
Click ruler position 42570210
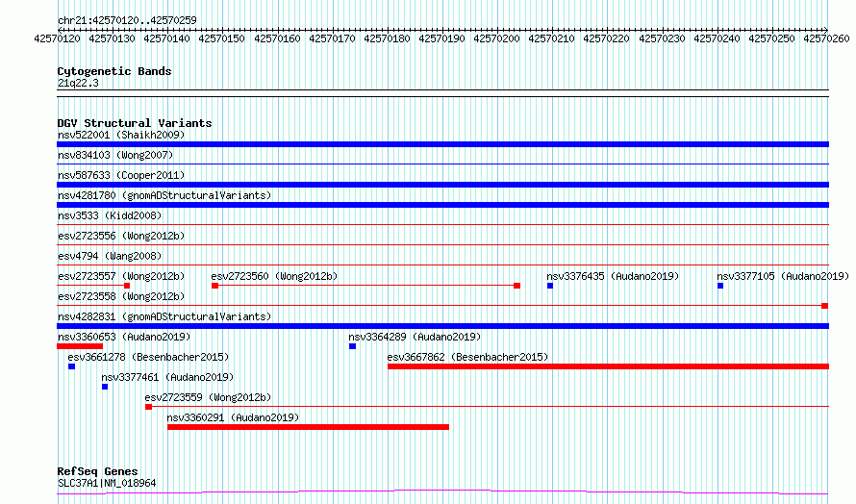pyautogui.click(x=552, y=38)
